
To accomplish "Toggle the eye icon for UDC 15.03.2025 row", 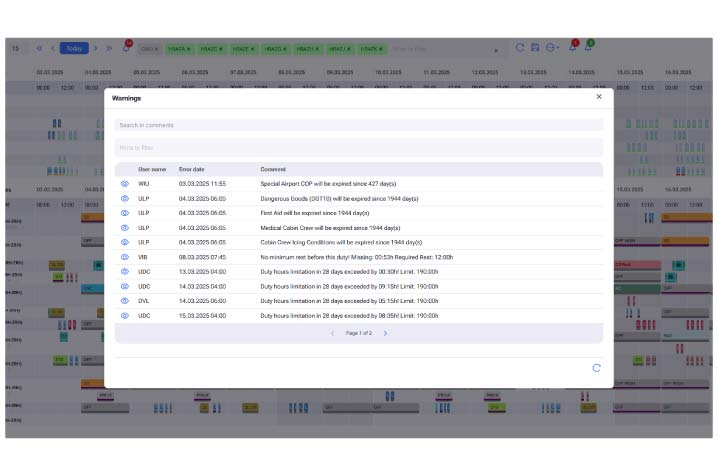I will (x=125, y=315).
